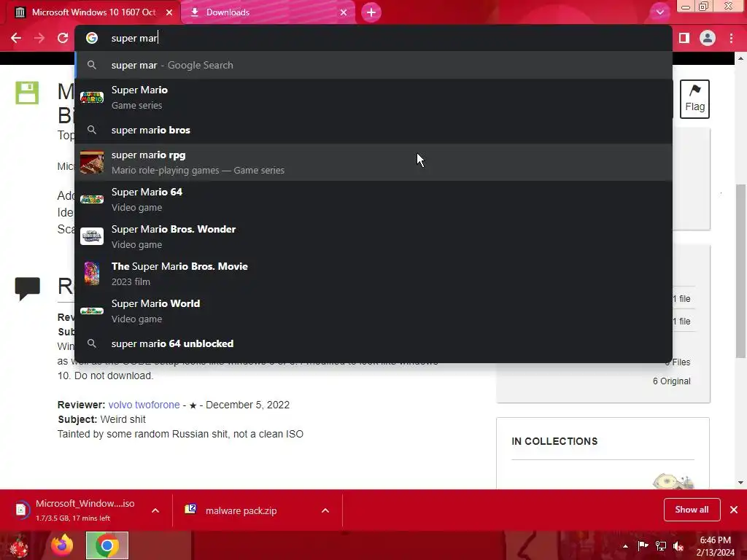This screenshot has height=560, width=747.
Task: Open the tab search dropdown arrow
Action: [659, 12]
